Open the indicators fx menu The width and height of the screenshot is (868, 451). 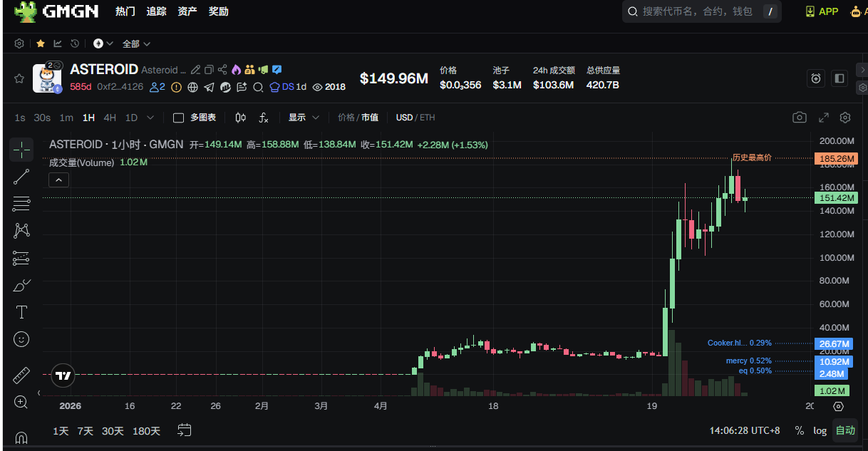pos(264,118)
